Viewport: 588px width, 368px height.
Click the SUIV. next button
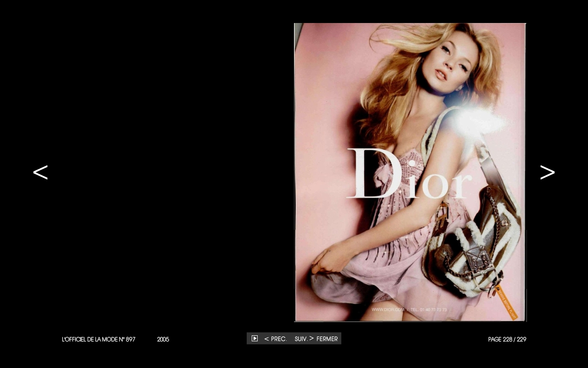[304, 339]
